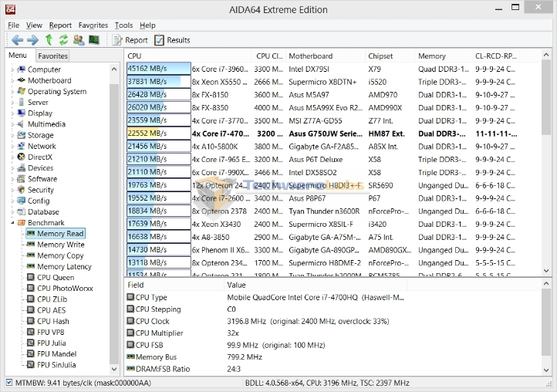The height and width of the screenshot is (392, 557).
Task: Expand the Computer tree node
Action: point(12,69)
